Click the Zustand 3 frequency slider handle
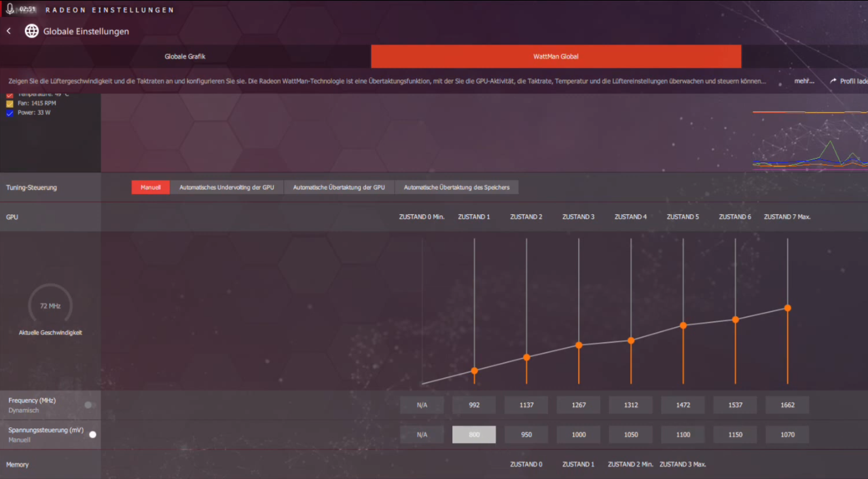Image resolution: width=868 pixels, height=479 pixels. tap(579, 345)
